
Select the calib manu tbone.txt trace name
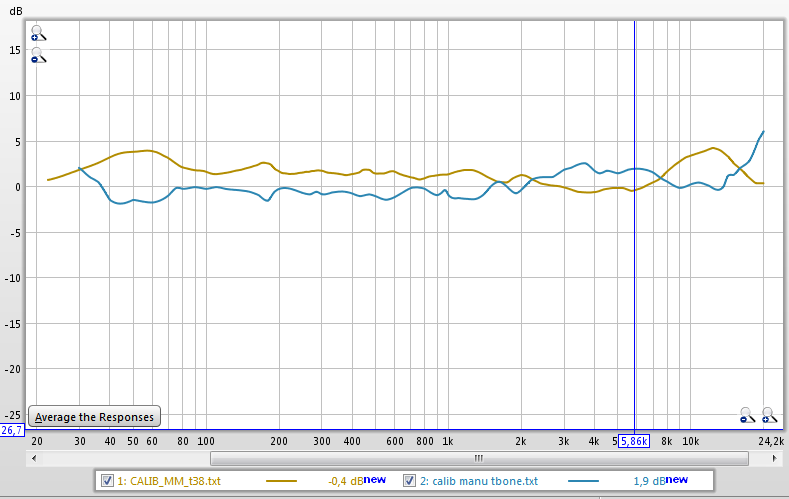tap(479, 481)
